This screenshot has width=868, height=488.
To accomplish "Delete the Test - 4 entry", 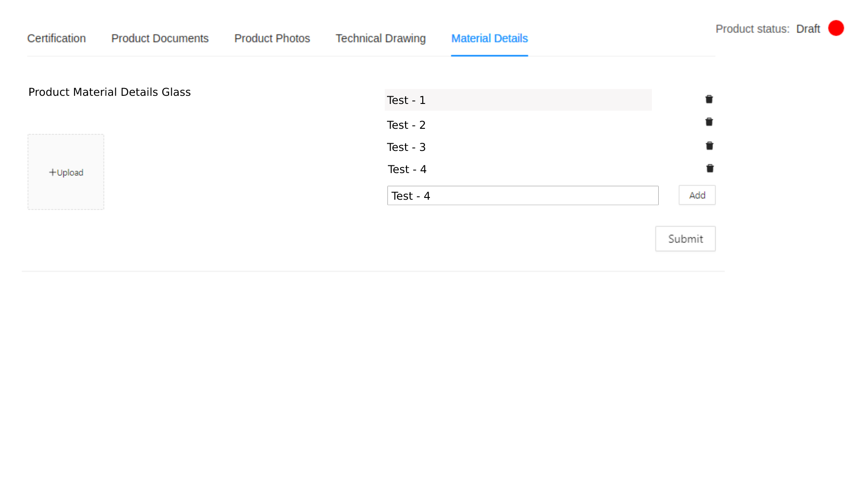I will (710, 169).
